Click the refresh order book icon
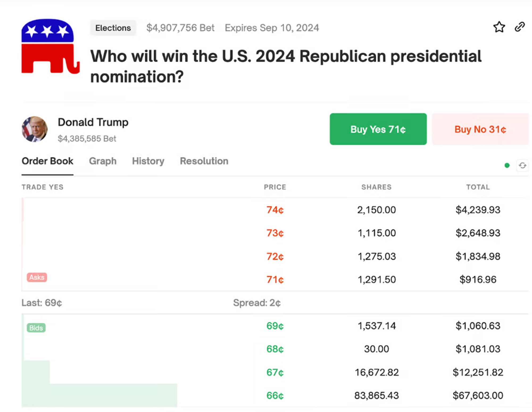Screen dimensions: 532x412 pos(522,166)
